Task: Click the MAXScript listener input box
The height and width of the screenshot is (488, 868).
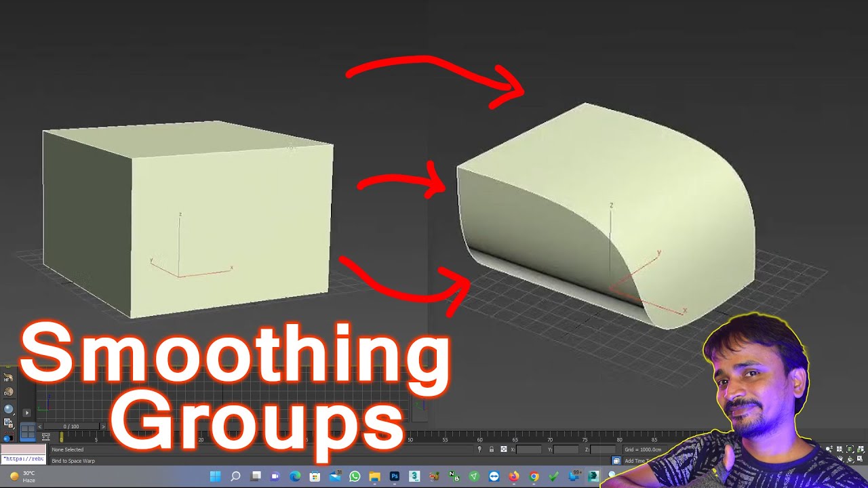Action: pyautogui.click(x=23, y=459)
